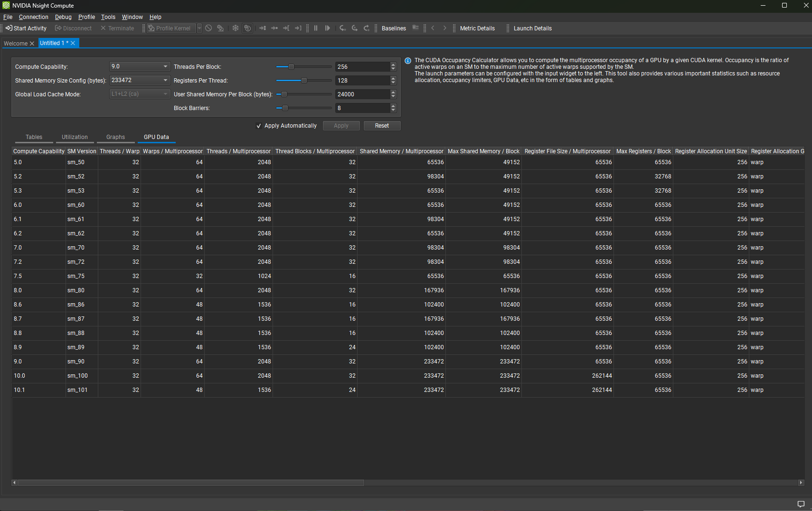Screen dimensions: 812x511
Task: Select the Profile Kernel tool
Action: (172, 28)
